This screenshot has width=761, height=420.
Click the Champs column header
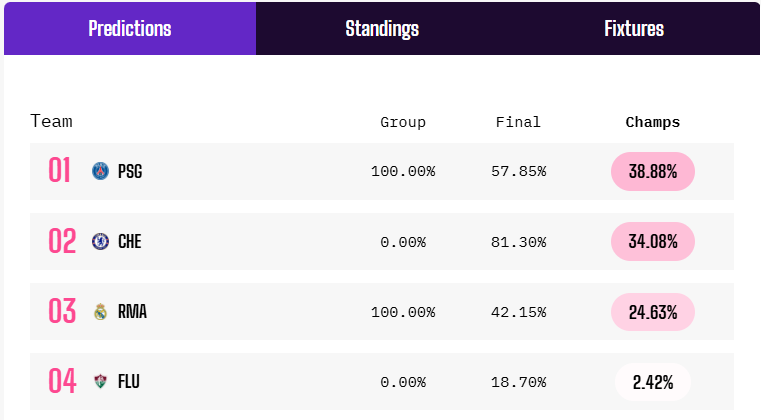[x=653, y=122]
